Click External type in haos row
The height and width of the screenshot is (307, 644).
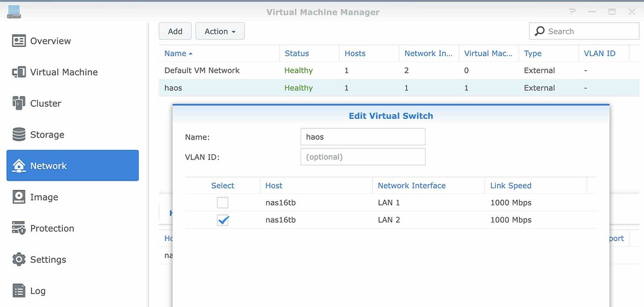tap(539, 88)
